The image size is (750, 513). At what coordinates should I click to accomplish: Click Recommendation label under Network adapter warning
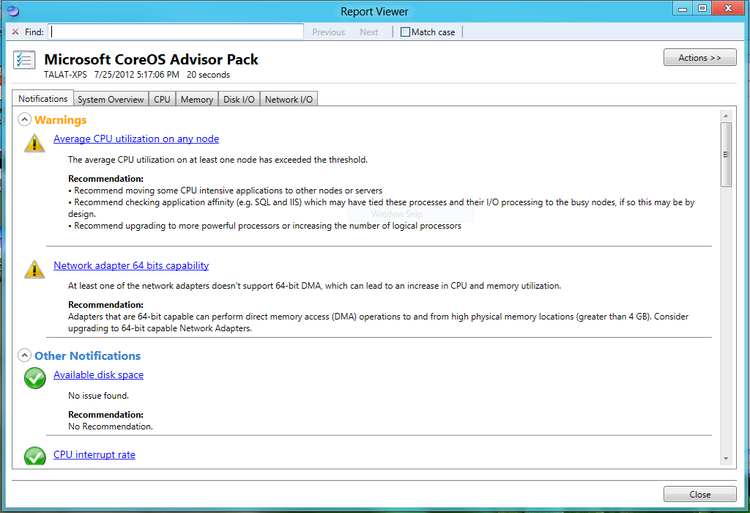(x=106, y=304)
